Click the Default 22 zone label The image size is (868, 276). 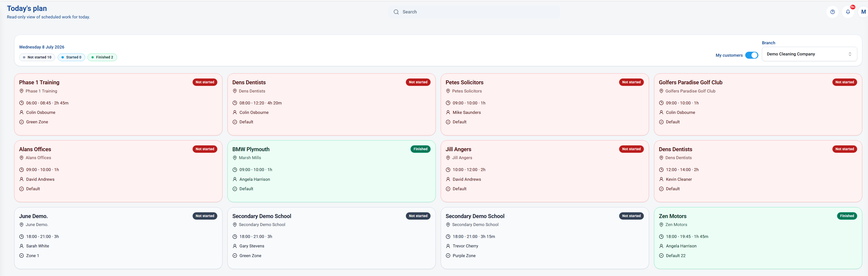pyautogui.click(x=676, y=256)
